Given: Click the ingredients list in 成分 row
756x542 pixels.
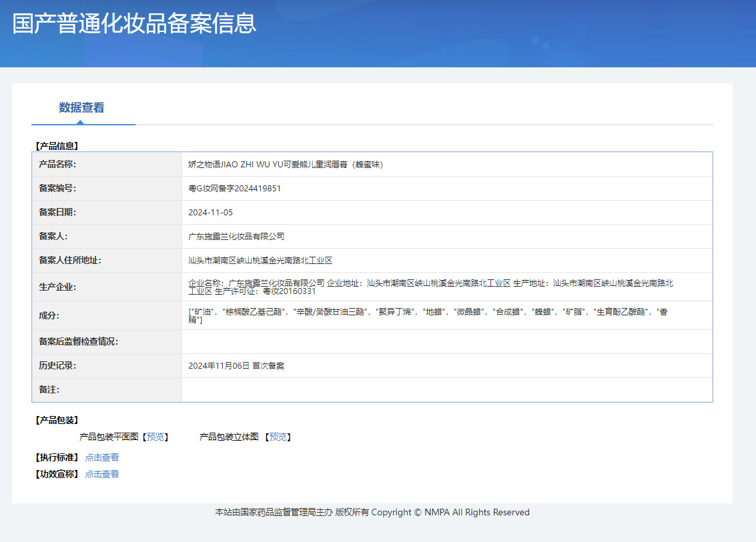Looking at the screenshot, I should pos(427,315).
